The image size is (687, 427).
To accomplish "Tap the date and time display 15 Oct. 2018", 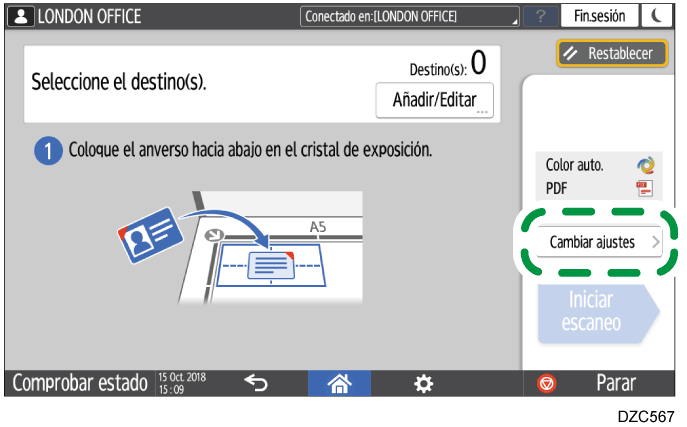I will click(x=182, y=383).
